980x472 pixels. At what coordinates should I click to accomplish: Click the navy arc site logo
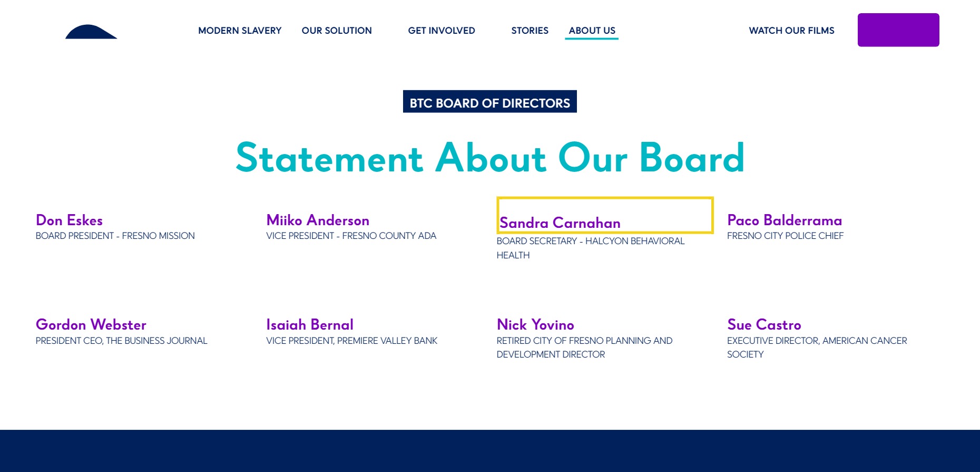click(91, 32)
